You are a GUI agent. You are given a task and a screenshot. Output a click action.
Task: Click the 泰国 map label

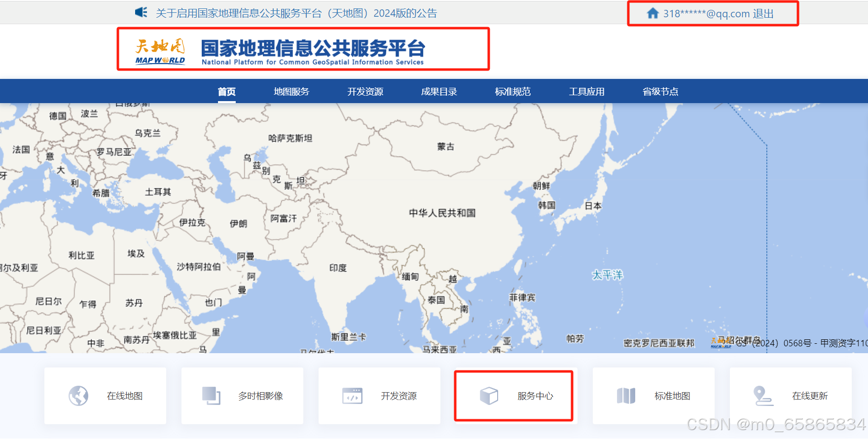coord(436,300)
